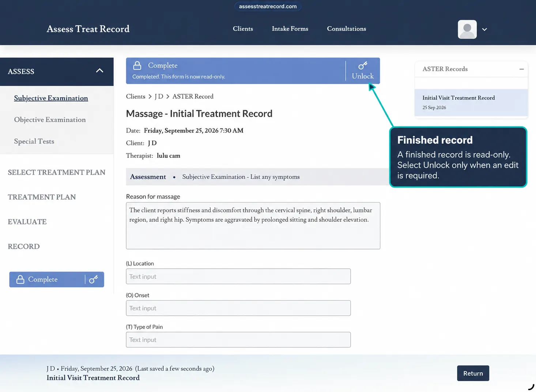The height and width of the screenshot is (392, 536).
Task: Click the key icon in sidebar Complete button
Action: [x=94, y=279]
